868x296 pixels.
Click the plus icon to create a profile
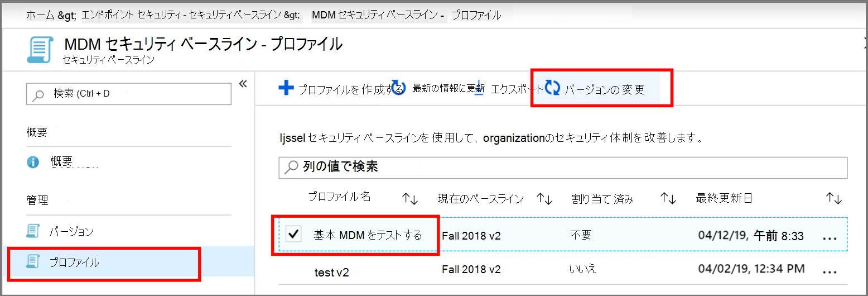pos(286,88)
